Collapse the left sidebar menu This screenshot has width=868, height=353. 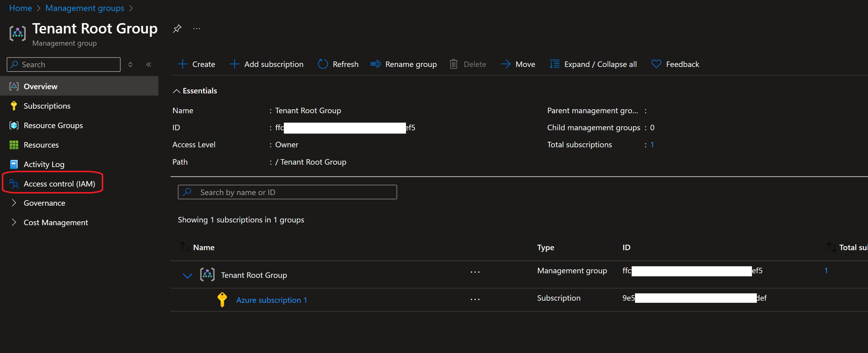point(149,64)
